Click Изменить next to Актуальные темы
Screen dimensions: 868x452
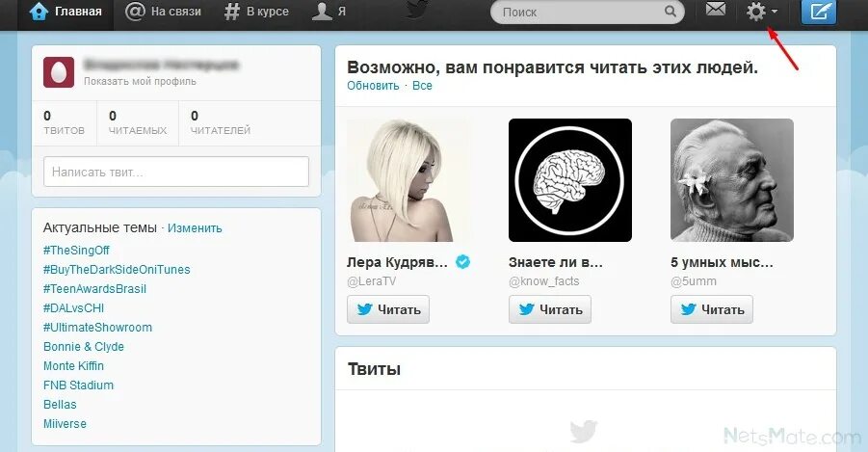coord(195,228)
